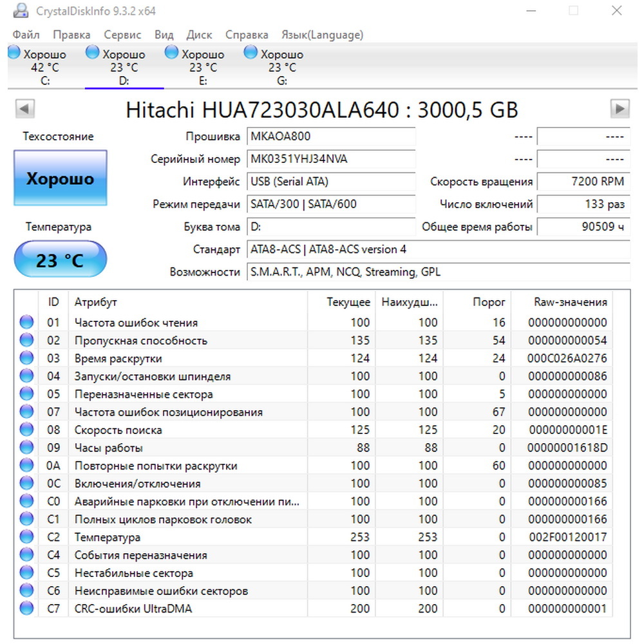This screenshot has height=644, width=644.
Task: Select disk D: status tab
Action: click(x=124, y=66)
